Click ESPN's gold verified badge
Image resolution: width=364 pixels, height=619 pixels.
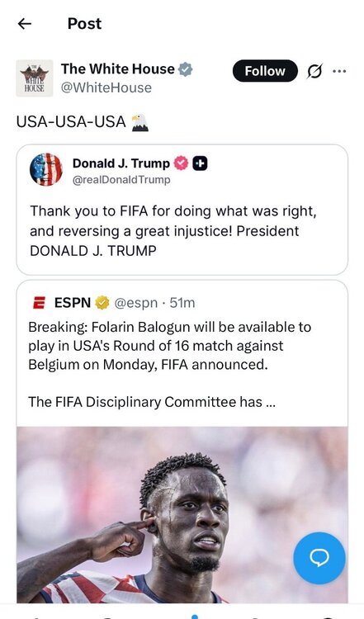pyautogui.click(x=102, y=303)
